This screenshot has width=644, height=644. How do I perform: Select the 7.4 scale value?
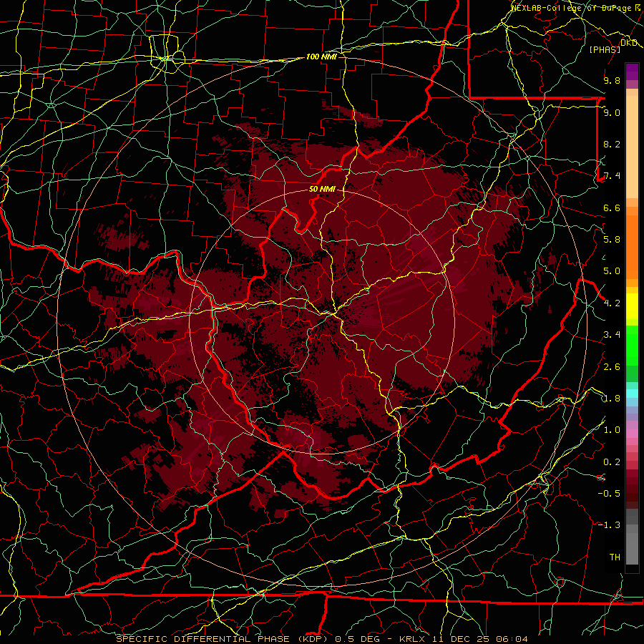pos(612,176)
